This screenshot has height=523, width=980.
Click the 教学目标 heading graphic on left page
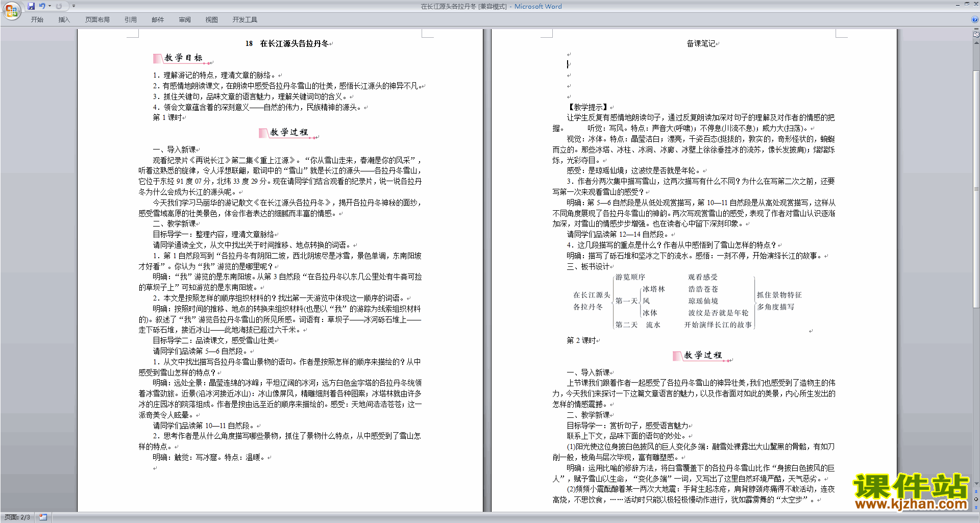pyautogui.click(x=182, y=58)
